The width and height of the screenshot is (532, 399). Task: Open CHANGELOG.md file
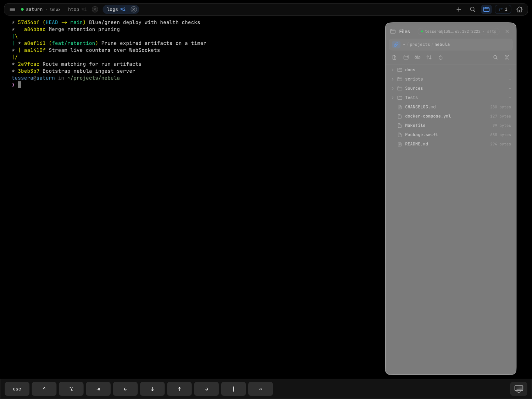451,107
